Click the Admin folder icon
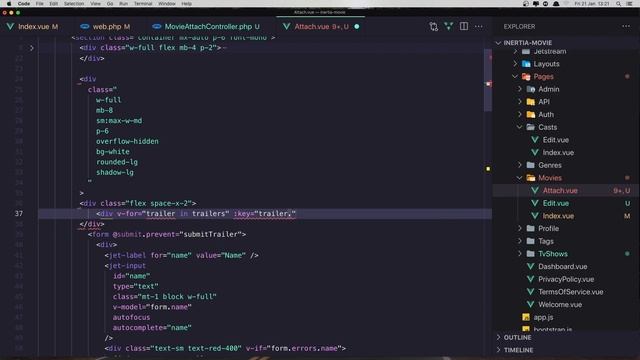640x360 pixels. pyautogui.click(x=531, y=89)
